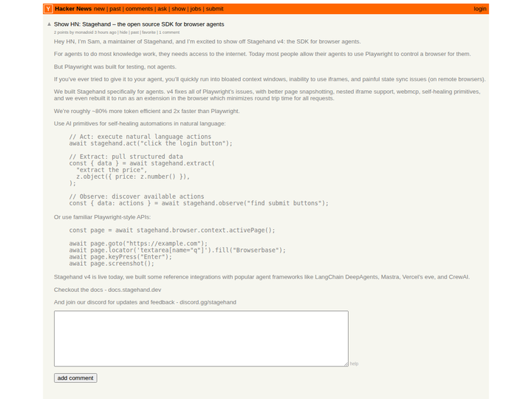Click the text 'docs.stagehand.dev'
Image resolution: width=532 pixels, height=399 pixels.
(x=134, y=290)
